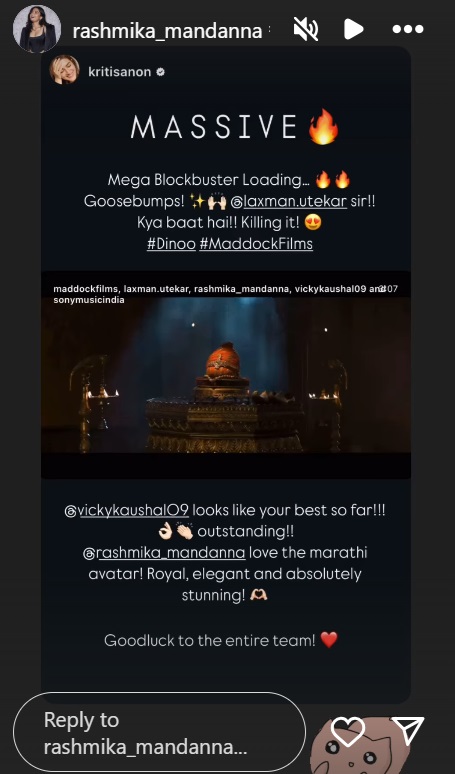Click the MASSIVE fire emoji heading
The image size is (455, 774).
click(235, 126)
